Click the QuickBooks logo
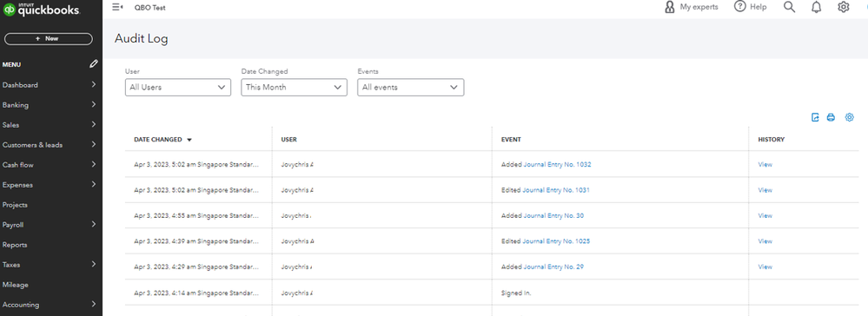Viewport: 868px width, 316px height. [x=42, y=10]
